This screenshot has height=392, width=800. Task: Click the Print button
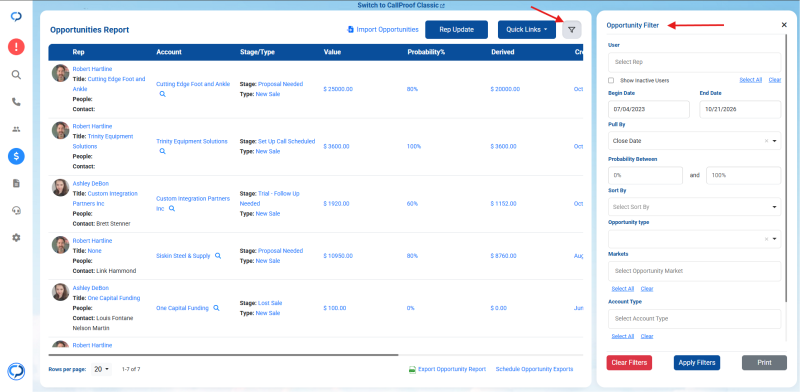tap(764, 363)
